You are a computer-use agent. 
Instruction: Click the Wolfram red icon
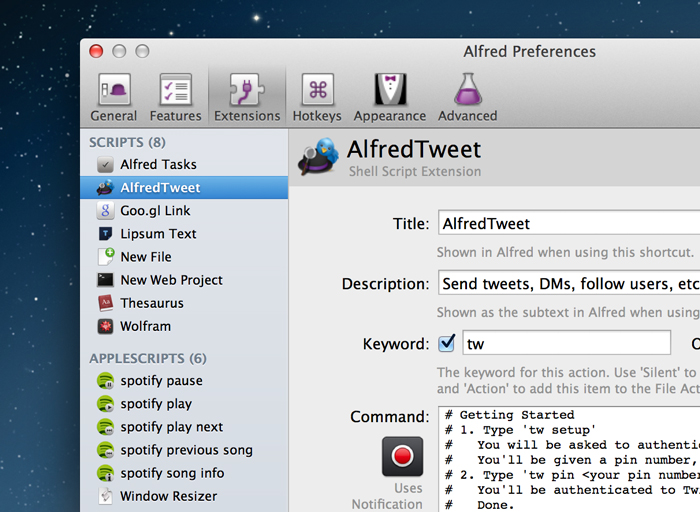[105, 326]
